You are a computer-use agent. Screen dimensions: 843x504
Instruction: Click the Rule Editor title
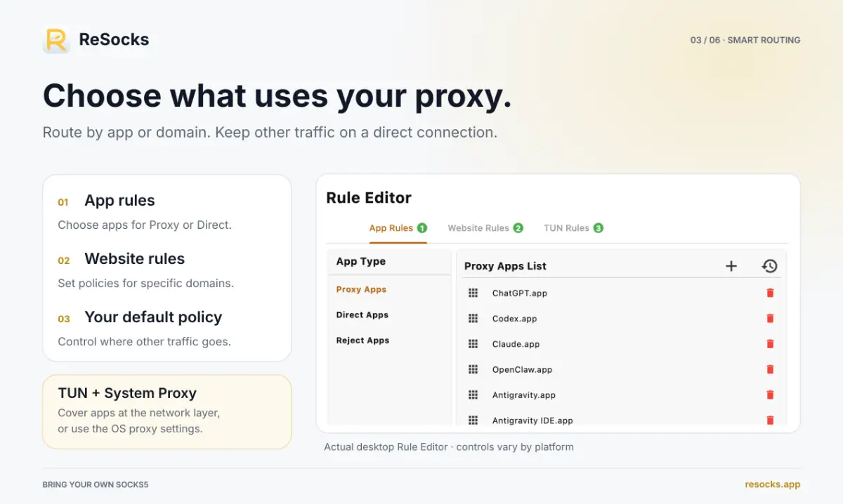(x=369, y=198)
